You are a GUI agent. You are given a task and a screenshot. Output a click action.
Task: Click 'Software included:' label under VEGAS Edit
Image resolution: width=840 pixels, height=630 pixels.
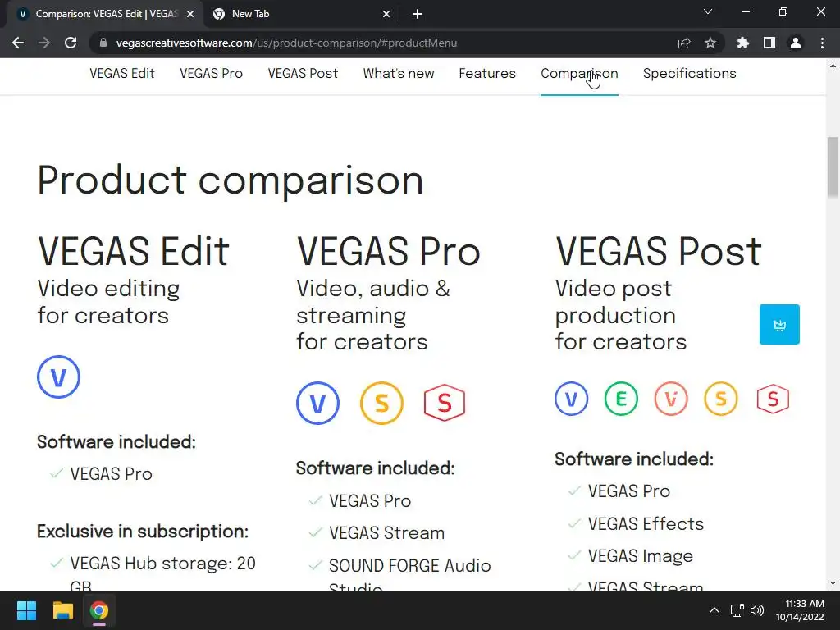[116, 442]
